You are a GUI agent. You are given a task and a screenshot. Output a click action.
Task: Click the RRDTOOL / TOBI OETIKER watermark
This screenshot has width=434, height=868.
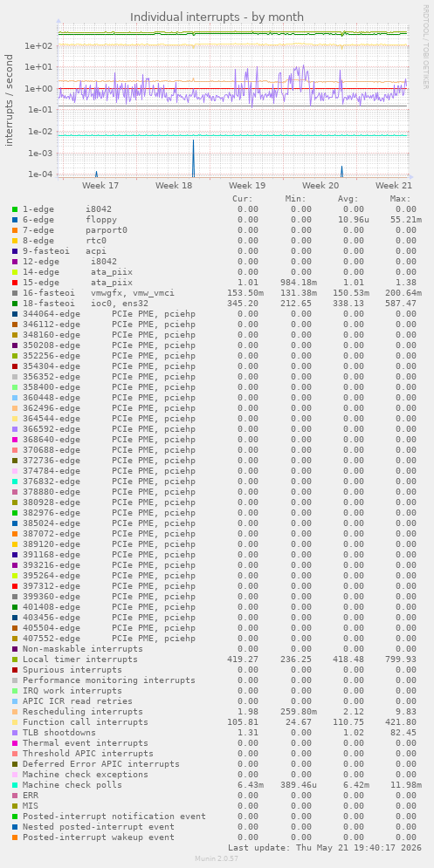(425, 47)
